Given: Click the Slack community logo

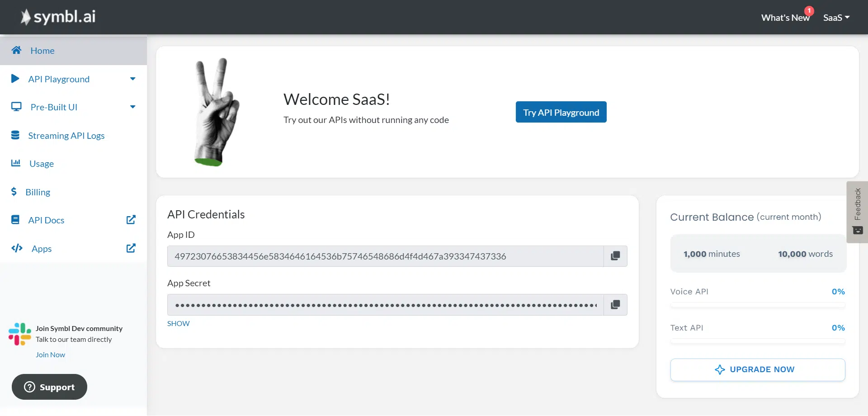Looking at the screenshot, I should point(20,334).
